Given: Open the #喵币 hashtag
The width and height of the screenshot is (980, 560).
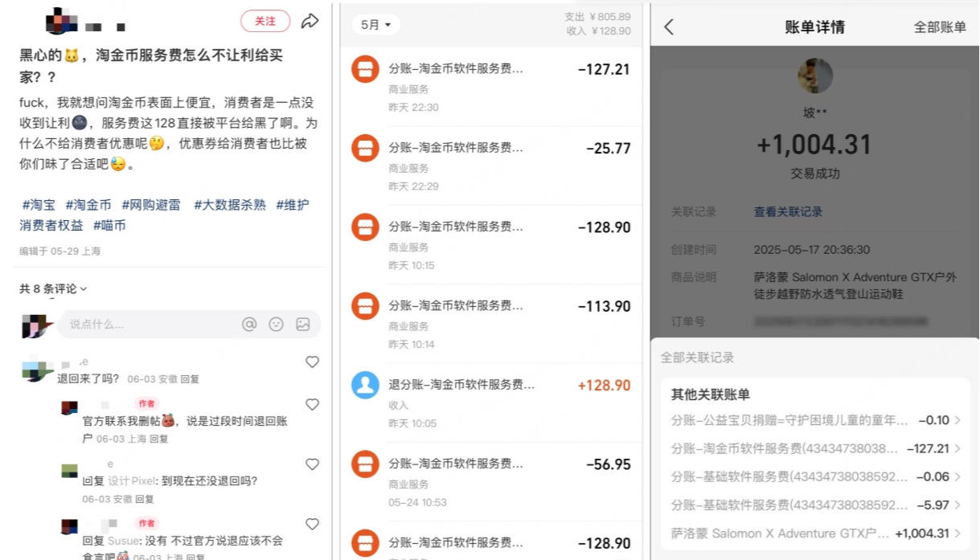Looking at the screenshot, I should click(109, 226).
